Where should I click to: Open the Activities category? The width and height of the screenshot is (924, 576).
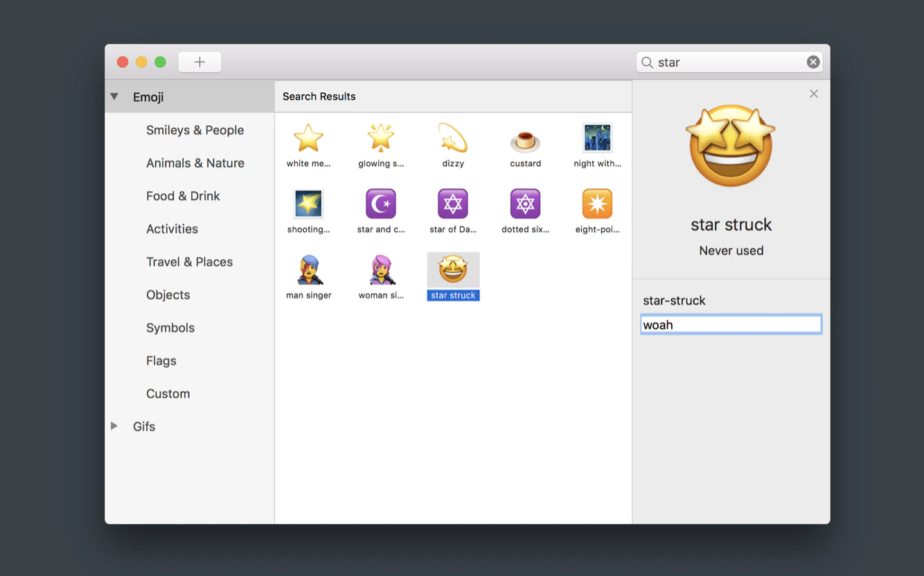(172, 229)
